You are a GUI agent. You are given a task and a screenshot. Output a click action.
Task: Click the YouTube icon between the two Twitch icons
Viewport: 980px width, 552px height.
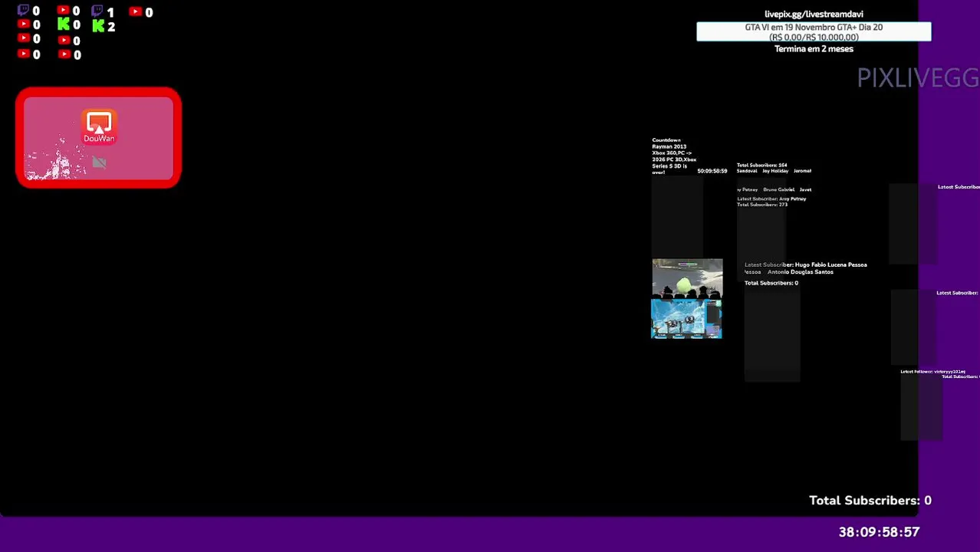63,11
